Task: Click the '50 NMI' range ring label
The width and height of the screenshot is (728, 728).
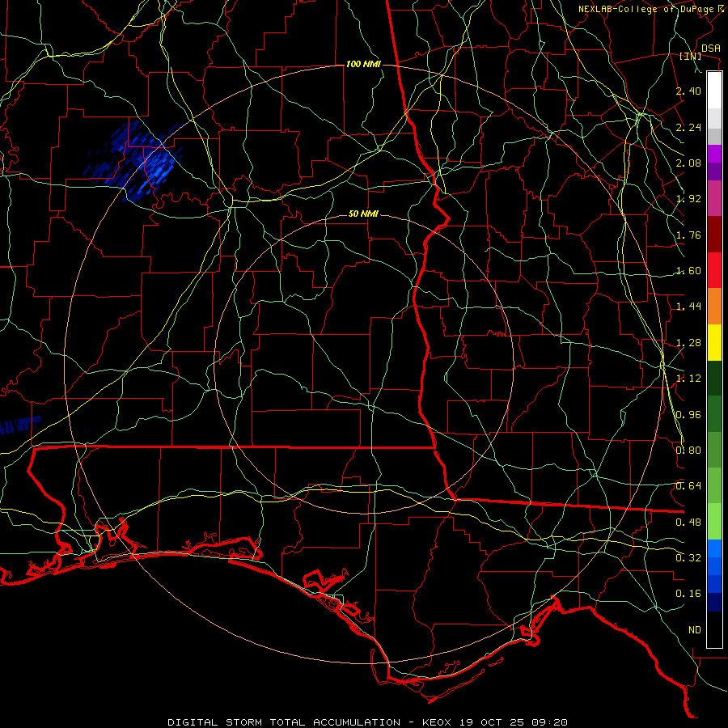Action: 363,214
